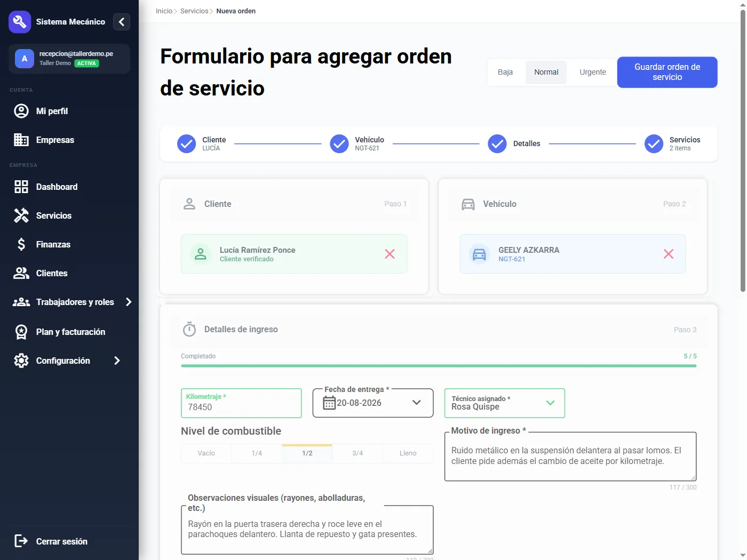Click the Vehículo step checkmark icon
This screenshot has width=747, height=560.
tap(339, 143)
